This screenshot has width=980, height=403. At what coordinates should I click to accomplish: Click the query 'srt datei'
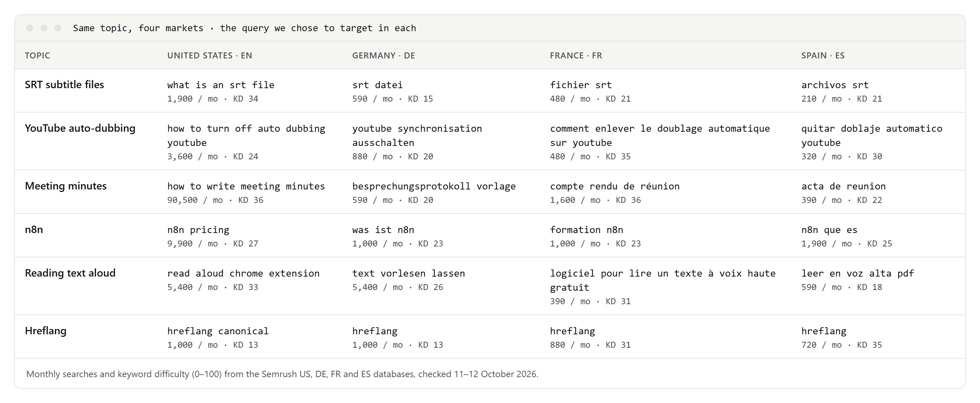click(377, 85)
